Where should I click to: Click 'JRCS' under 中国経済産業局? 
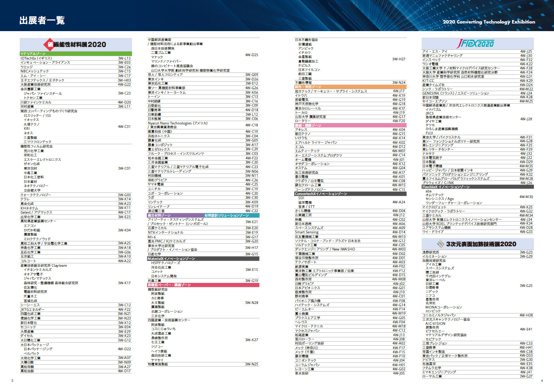coord(430,113)
